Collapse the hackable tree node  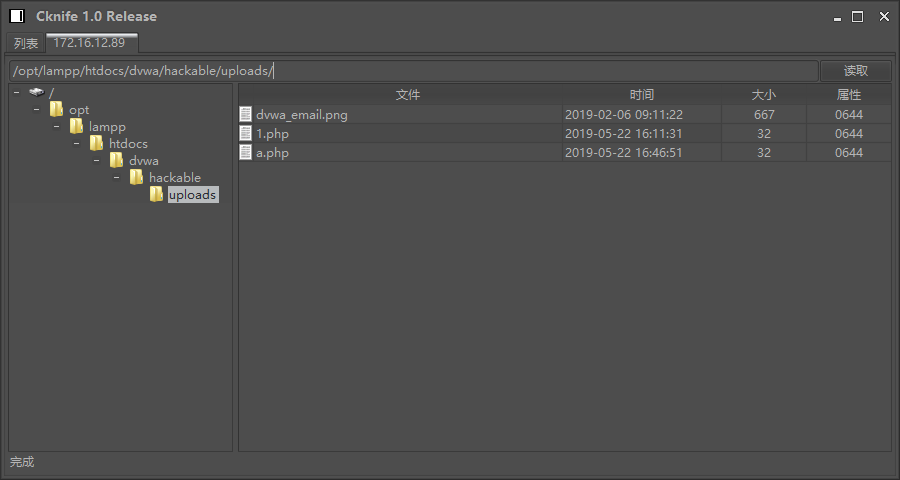[117, 178]
